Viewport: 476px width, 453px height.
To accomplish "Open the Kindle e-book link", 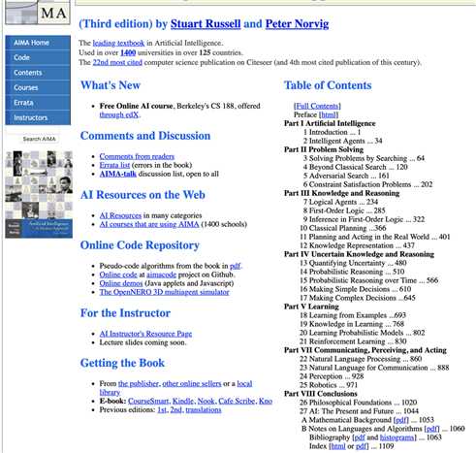I will 183,401.
